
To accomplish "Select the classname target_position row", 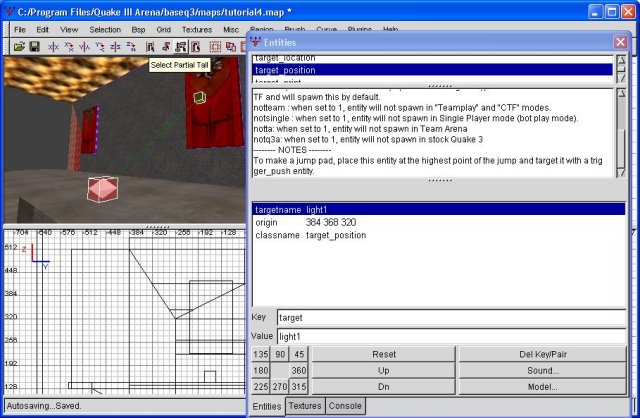I will pyautogui.click(x=439, y=235).
